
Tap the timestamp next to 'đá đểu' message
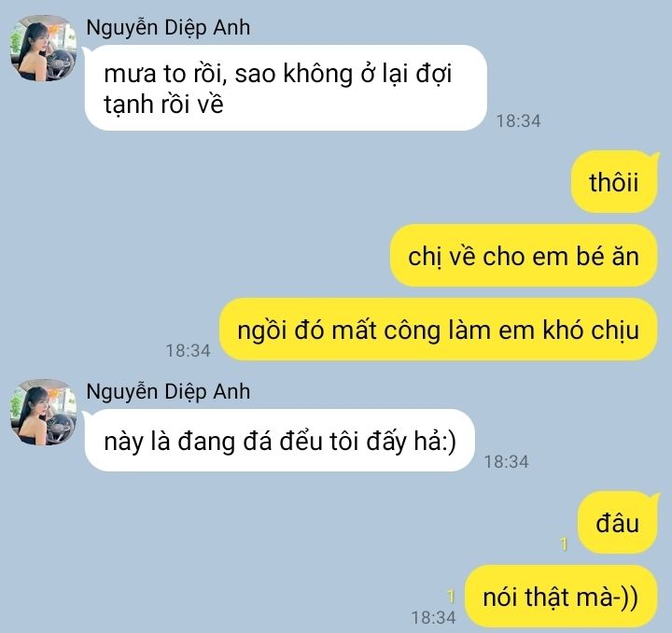click(x=506, y=461)
